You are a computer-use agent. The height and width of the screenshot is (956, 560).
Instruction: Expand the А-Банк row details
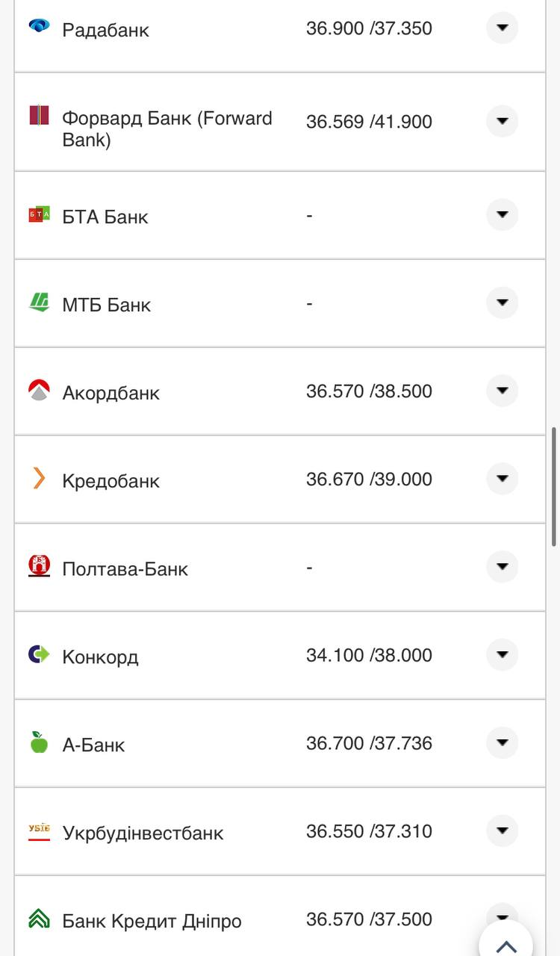(x=502, y=743)
